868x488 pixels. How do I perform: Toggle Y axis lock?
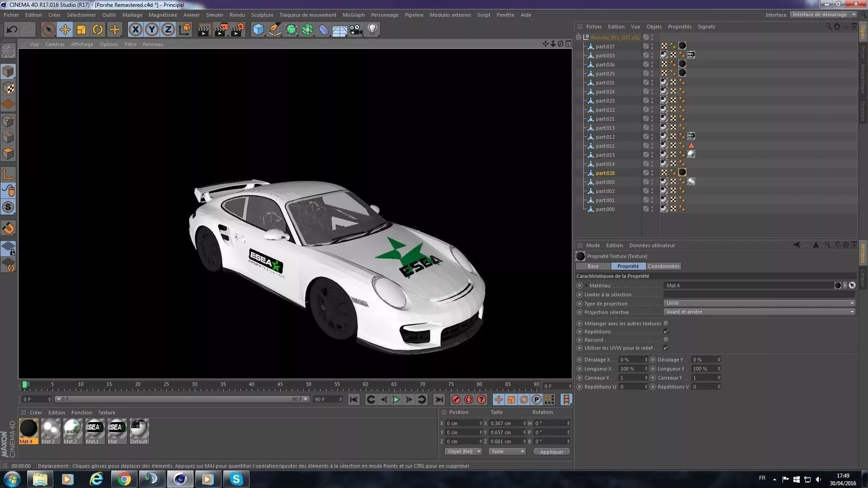coord(151,30)
